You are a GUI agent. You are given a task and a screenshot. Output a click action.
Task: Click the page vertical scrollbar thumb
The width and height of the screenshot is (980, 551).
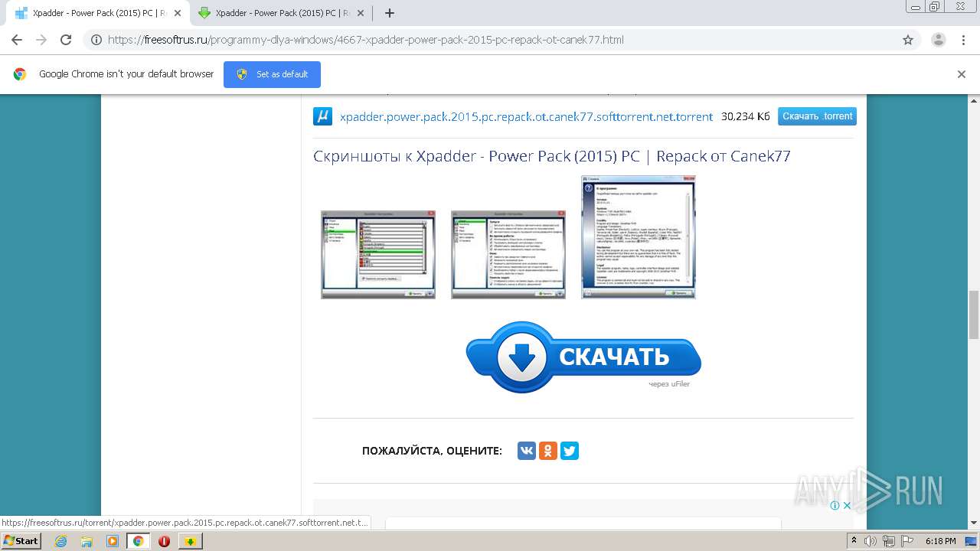click(x=974, y=315)
